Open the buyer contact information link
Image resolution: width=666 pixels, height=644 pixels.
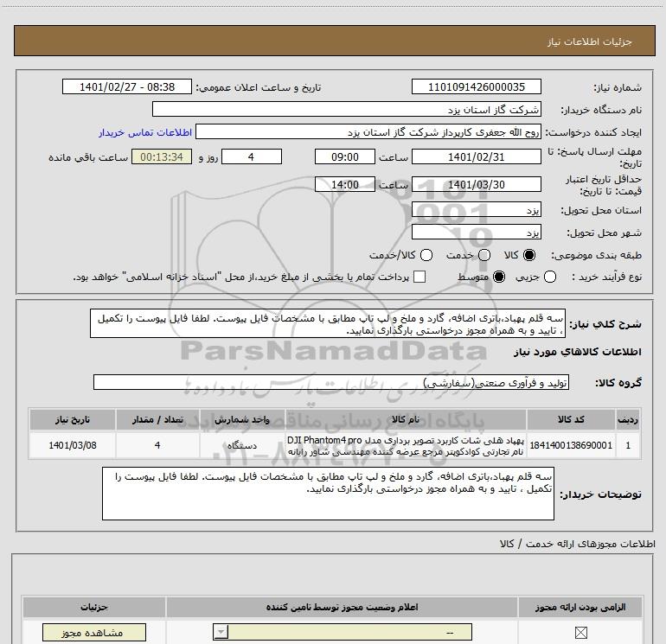pos(145,132)
